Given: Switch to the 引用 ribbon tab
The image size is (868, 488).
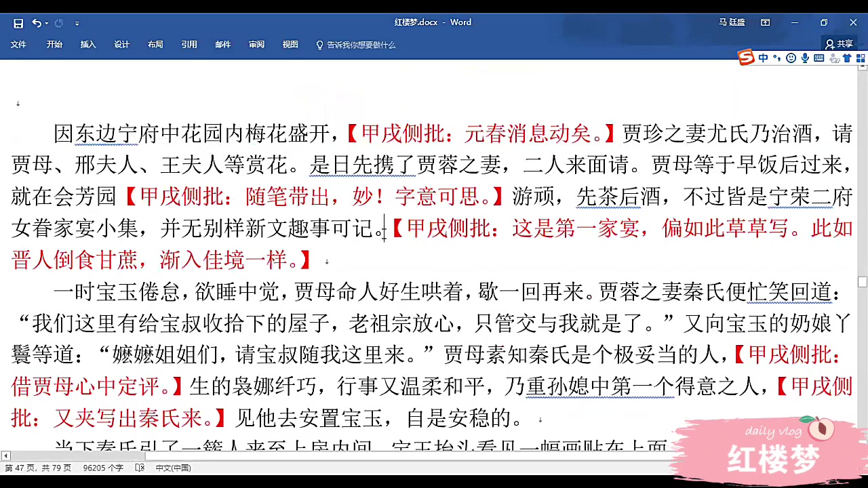Looking at the screenshot, I should 189,45.
